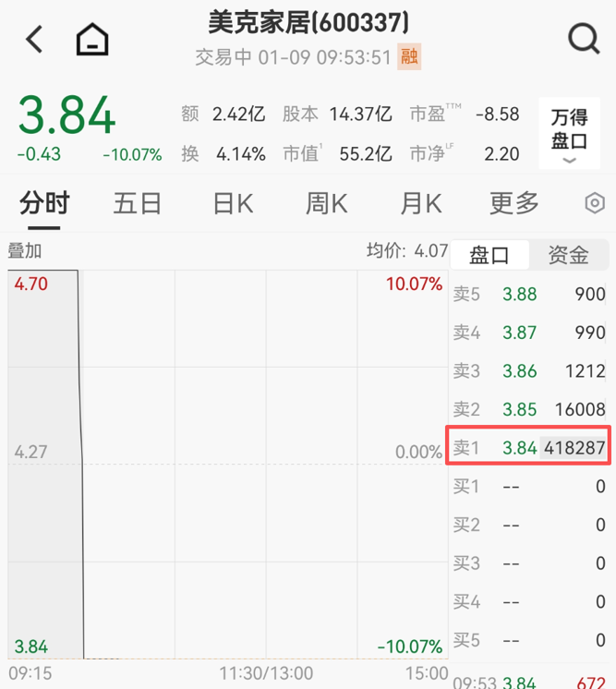Switch to the 分时 tab
The image size is (616, 689).
pos(44,203)
